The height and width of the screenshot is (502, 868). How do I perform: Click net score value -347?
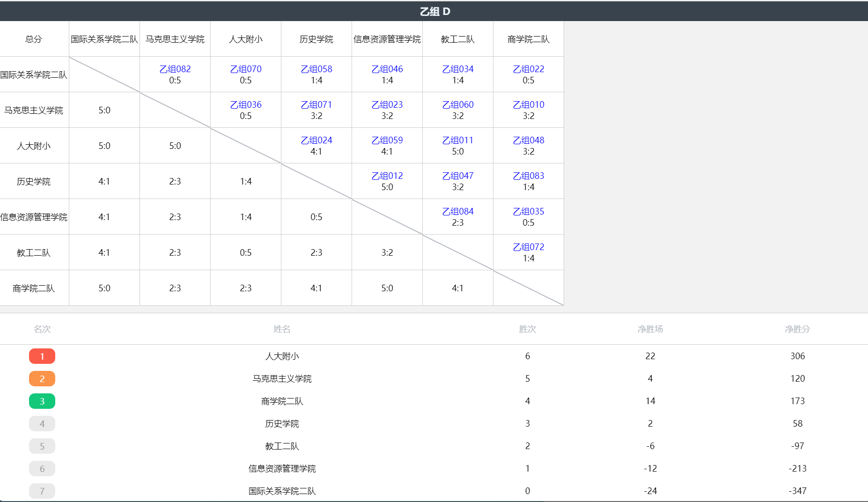pos(798,491)
